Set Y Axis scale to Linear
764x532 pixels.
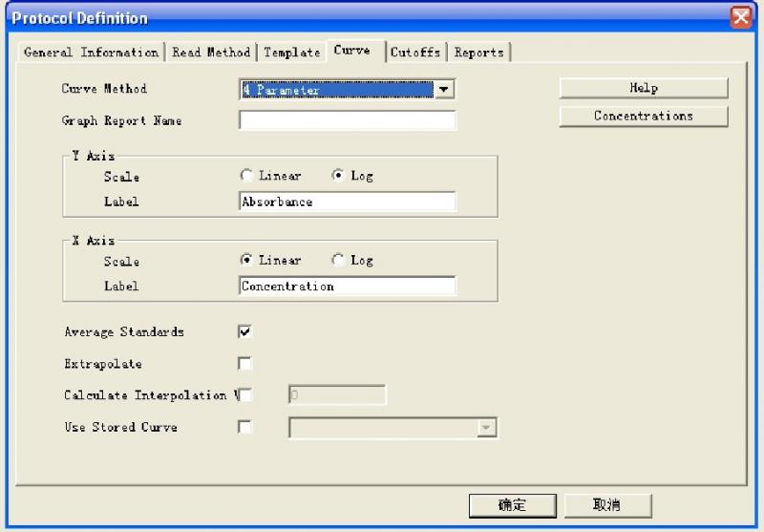[x=247, y=176]
